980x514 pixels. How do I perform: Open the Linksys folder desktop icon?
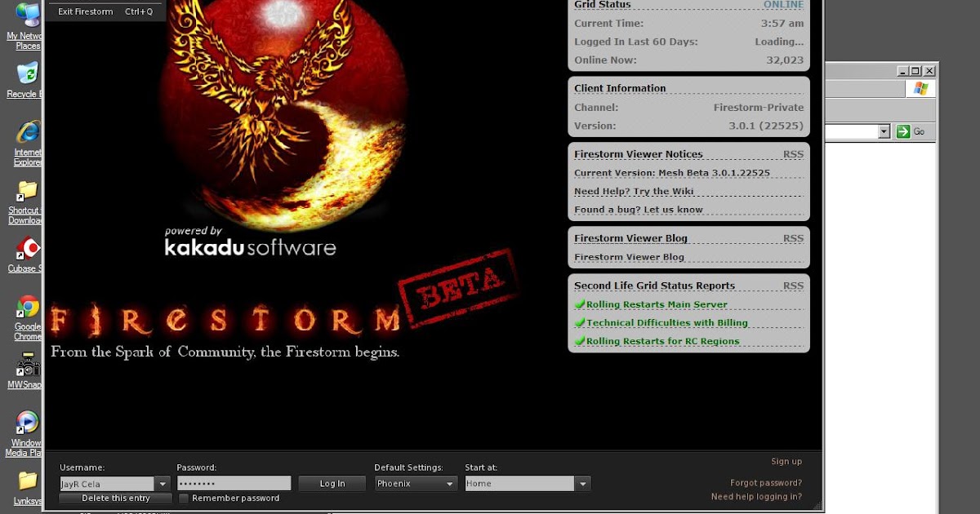point(27,481)
